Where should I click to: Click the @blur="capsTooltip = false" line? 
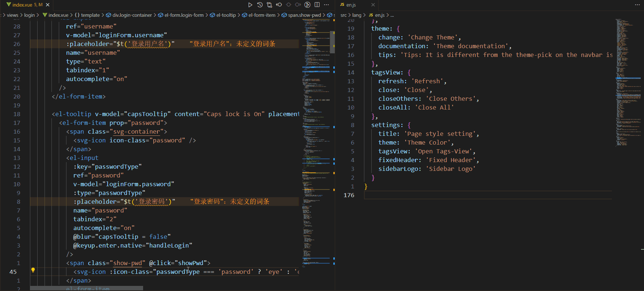[122, 237]
